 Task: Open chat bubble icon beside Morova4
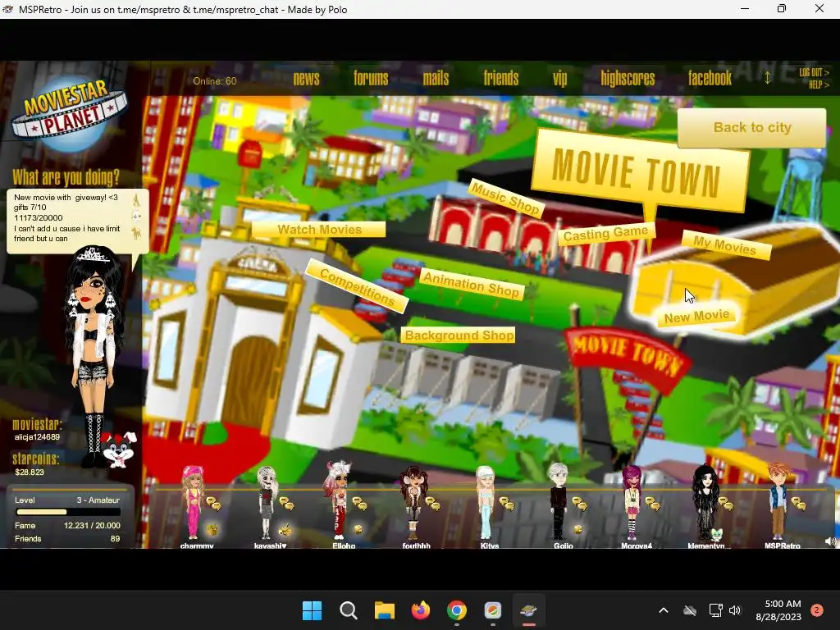tap(652, 504)
